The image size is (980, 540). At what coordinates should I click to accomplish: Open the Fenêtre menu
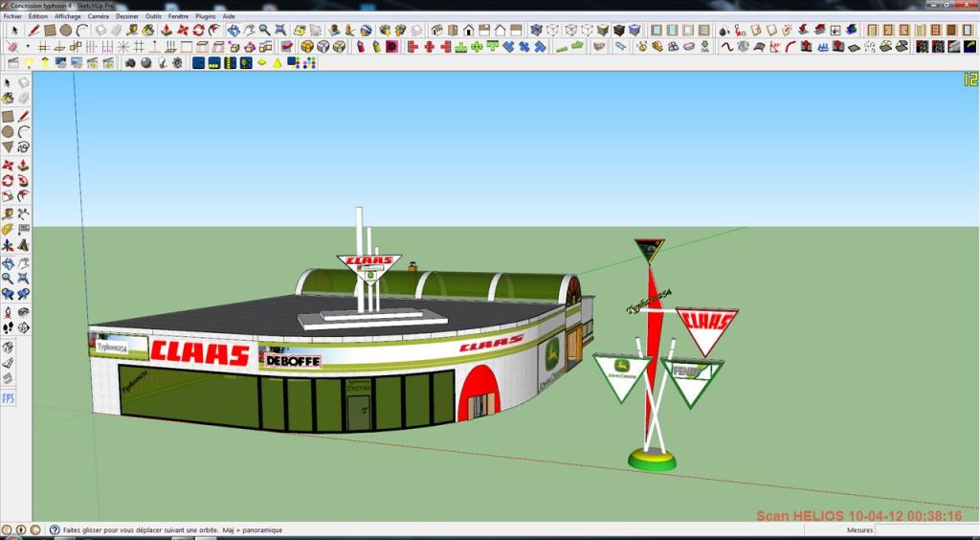pyautogui.click(x=178, y=16)
